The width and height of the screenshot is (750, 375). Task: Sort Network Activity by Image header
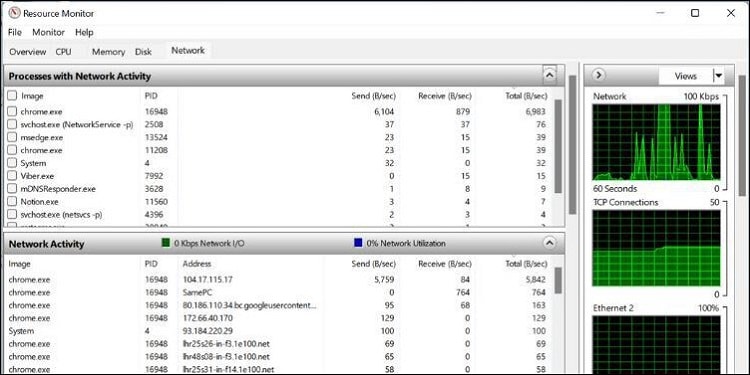click(20, 264)
